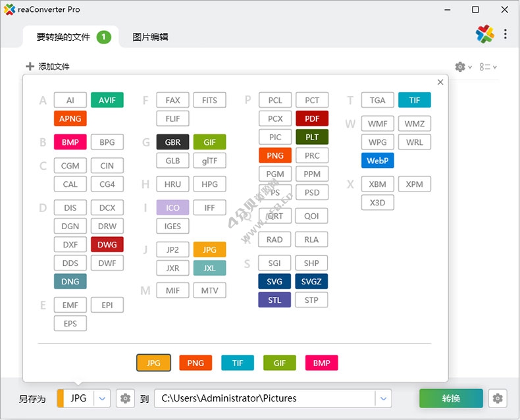
Task: Choose the X3D format
Action: (x=378, y=202)
